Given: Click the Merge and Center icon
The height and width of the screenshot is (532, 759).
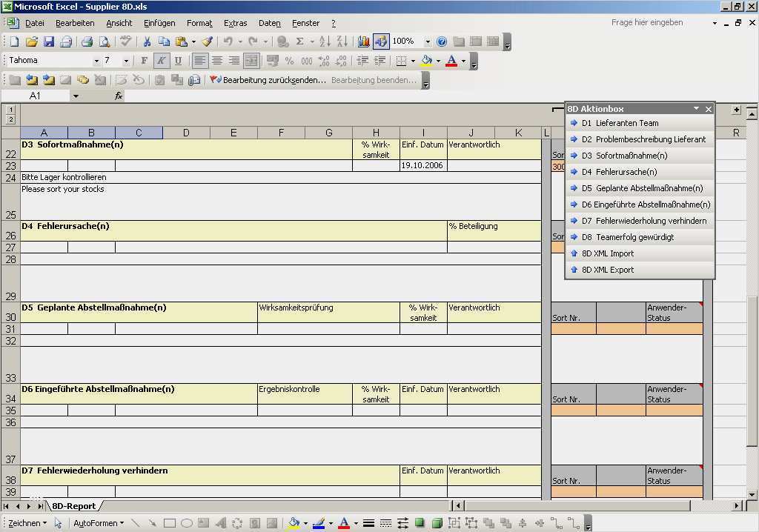Looking at the screenshot, I should [x=251, y=61].
